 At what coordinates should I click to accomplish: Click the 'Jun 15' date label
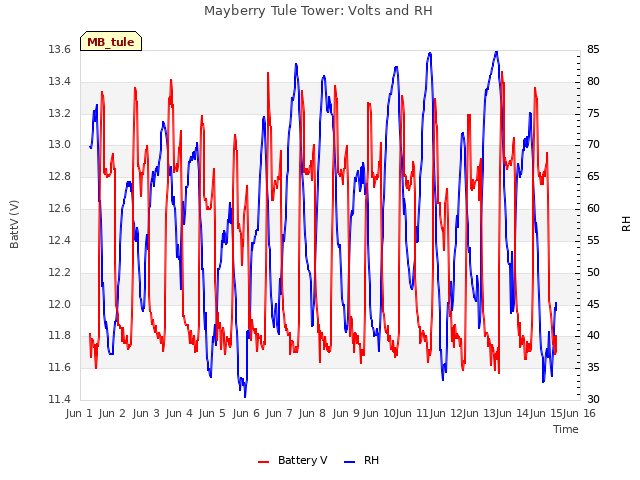546,414
